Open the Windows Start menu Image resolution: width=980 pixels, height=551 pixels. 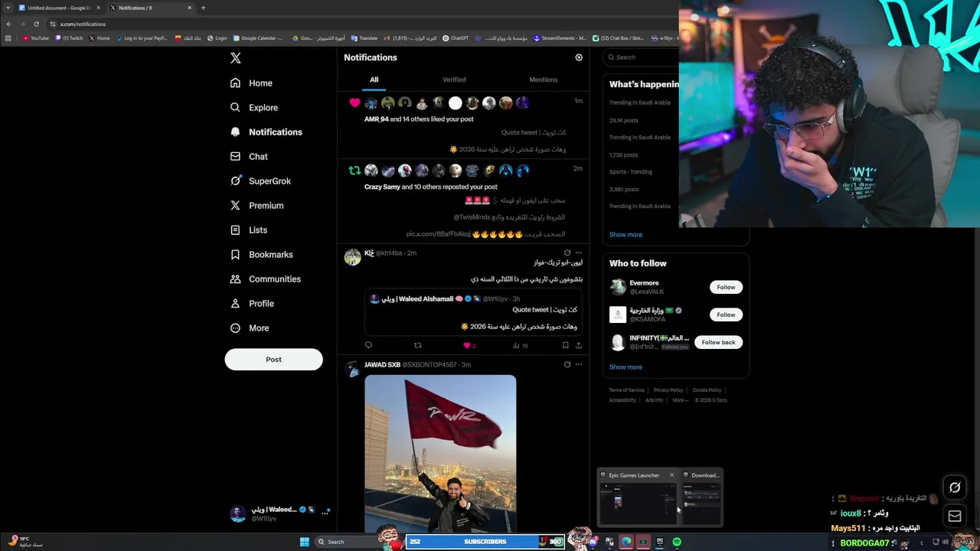click(x=305, y=542)
